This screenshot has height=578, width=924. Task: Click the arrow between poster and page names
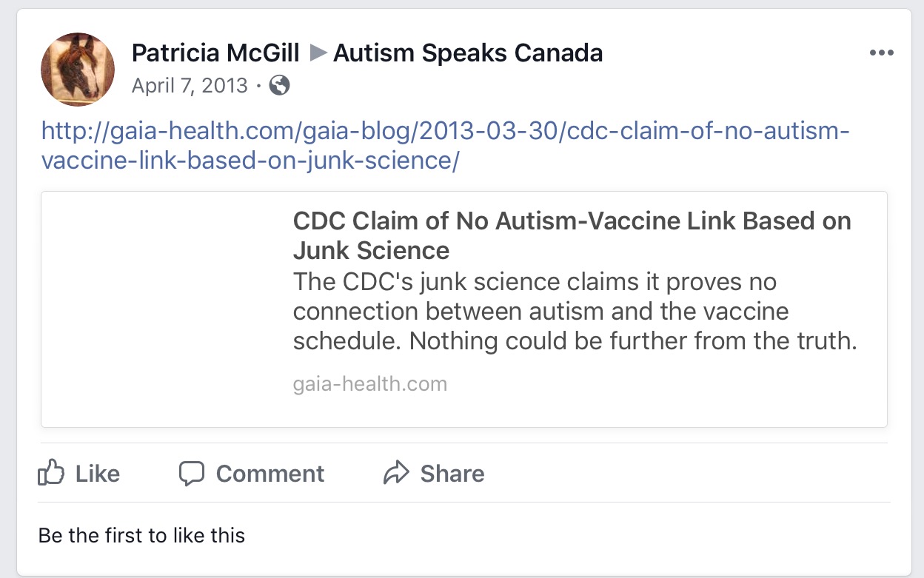point(318,53)
